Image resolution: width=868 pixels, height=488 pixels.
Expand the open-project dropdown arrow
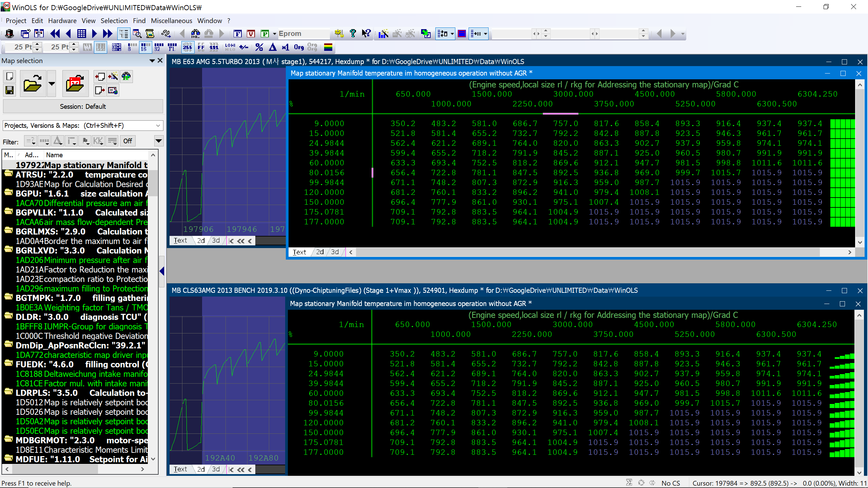[52, 83]
